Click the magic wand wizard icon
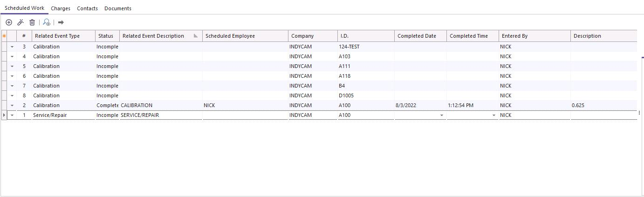The height and width of the screenshot is (197, 644). coord(21,22)
